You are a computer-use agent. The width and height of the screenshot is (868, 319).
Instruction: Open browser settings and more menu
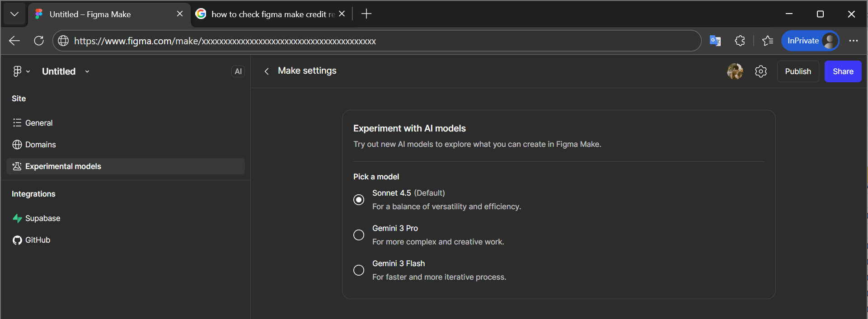pos(854,41)
